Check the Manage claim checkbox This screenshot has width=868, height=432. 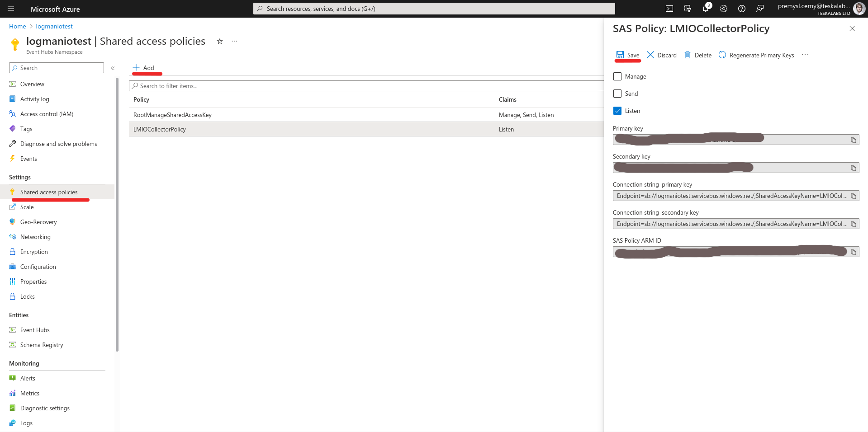point(617,76)
